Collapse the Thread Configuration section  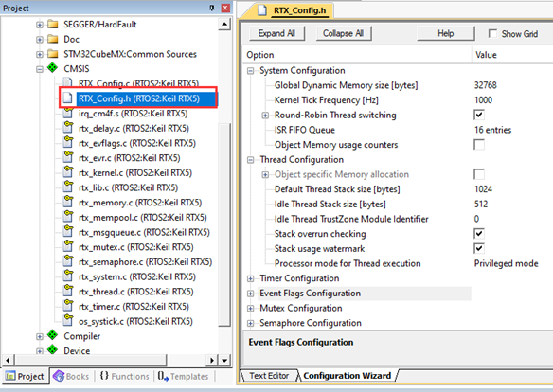coord(250,160)
